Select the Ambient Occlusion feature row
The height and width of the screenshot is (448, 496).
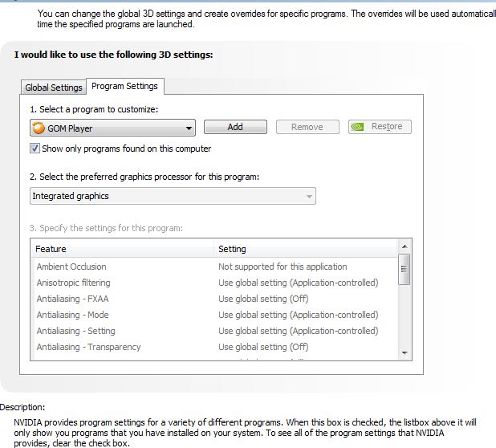(x=214, y=267)
